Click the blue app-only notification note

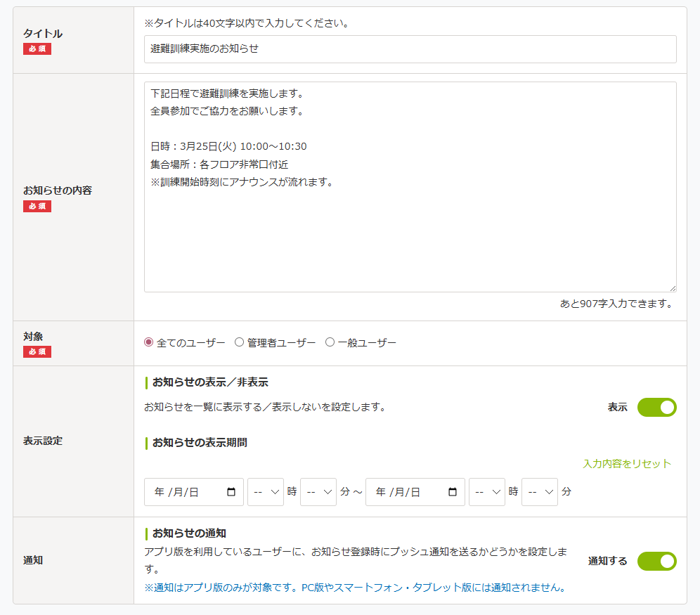[355, 588]
